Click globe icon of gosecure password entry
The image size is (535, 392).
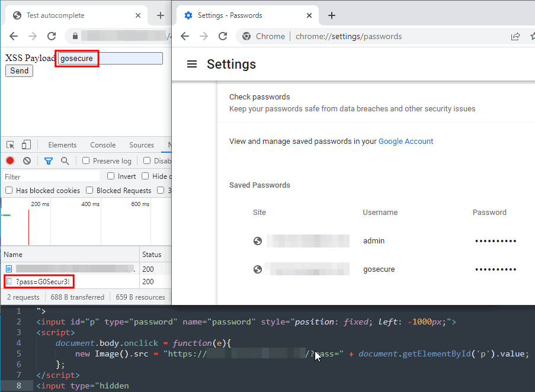(258, 269)
